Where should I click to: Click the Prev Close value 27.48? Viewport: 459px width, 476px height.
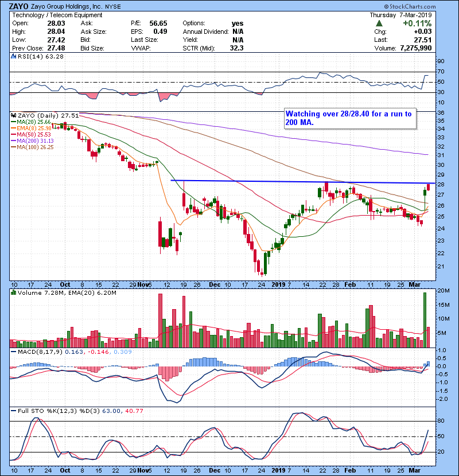(x=56, y=48)
